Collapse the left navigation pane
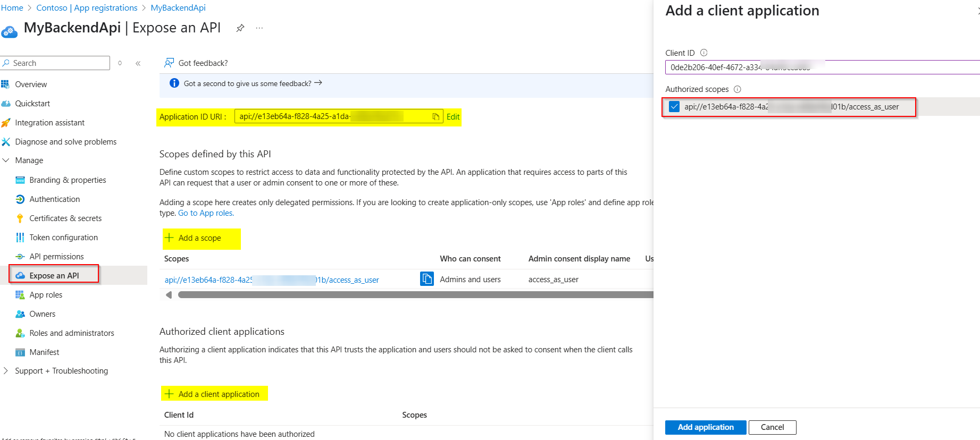 pos(138,63)
